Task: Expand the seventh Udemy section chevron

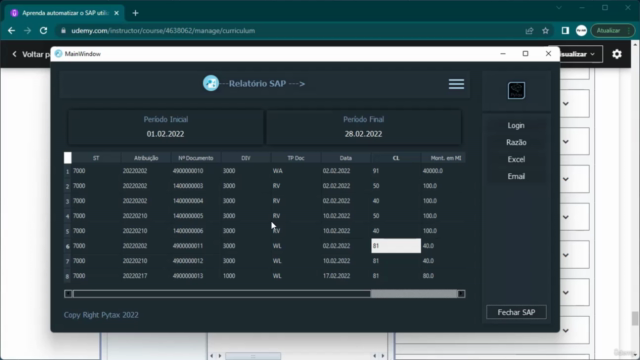Action: [x=566, y=331]
